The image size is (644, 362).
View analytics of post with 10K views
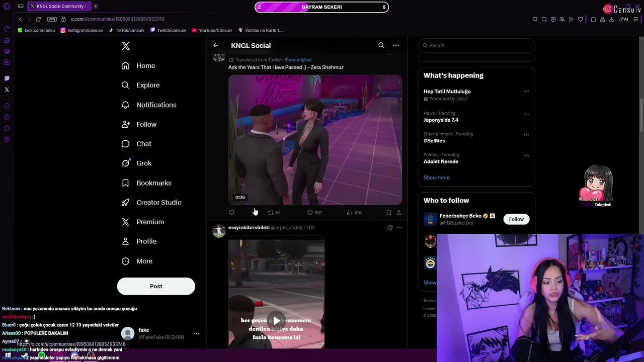354,213
